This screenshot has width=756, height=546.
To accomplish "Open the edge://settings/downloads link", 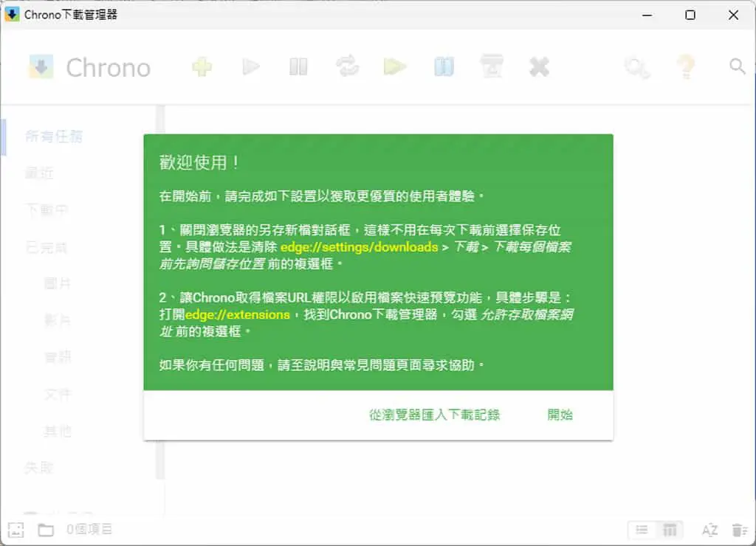I will [x=360, y=246].
